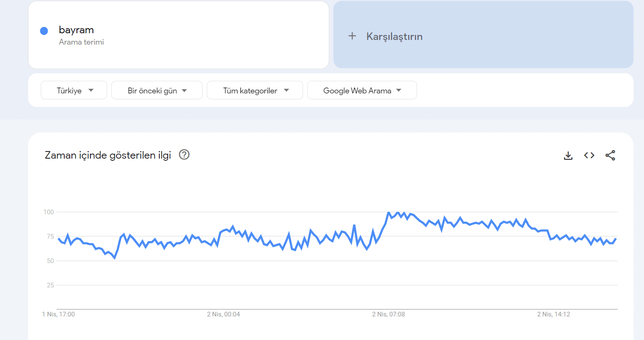The image size is (644, 340).
Task: Share the interest-over-time chart
Action: point(610,155)
